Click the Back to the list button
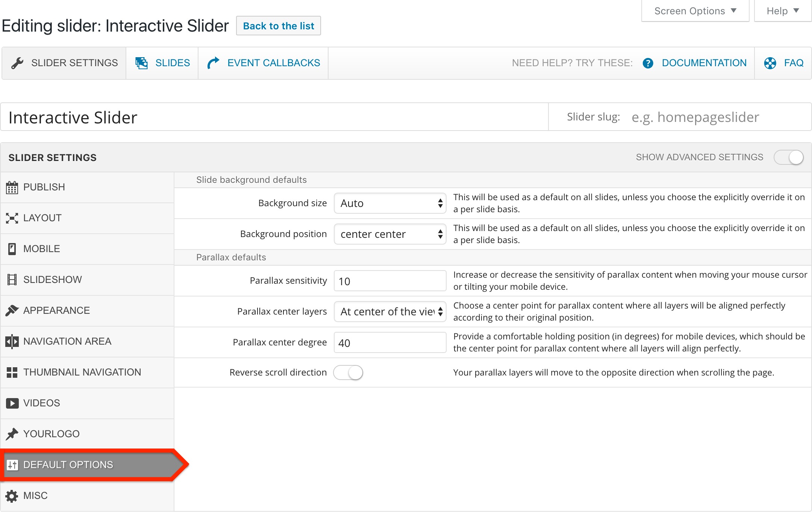The height and width of the screenshot is (517, 812). click(279, 26)
